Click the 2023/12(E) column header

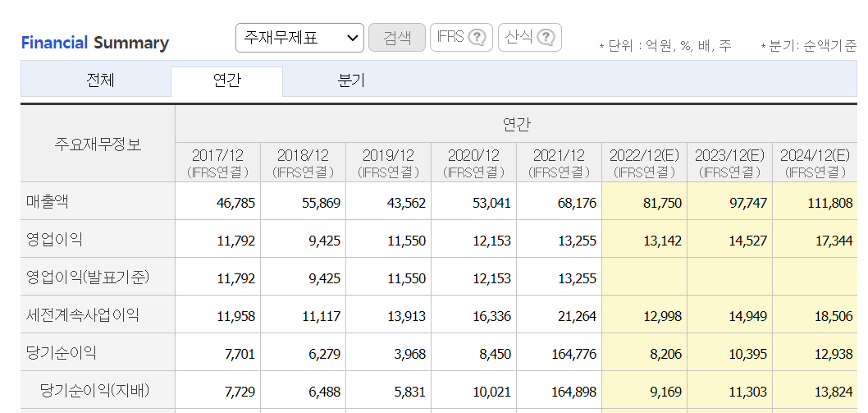[729, 163]
